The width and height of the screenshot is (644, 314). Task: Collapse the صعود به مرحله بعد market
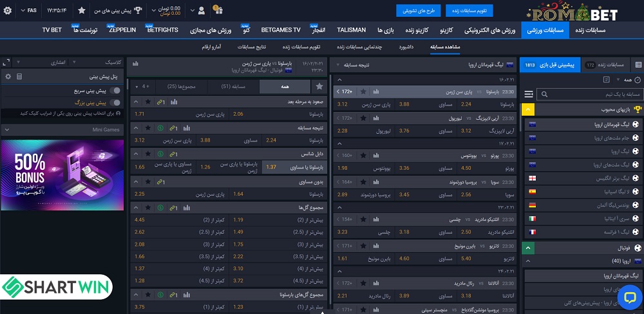137,102
